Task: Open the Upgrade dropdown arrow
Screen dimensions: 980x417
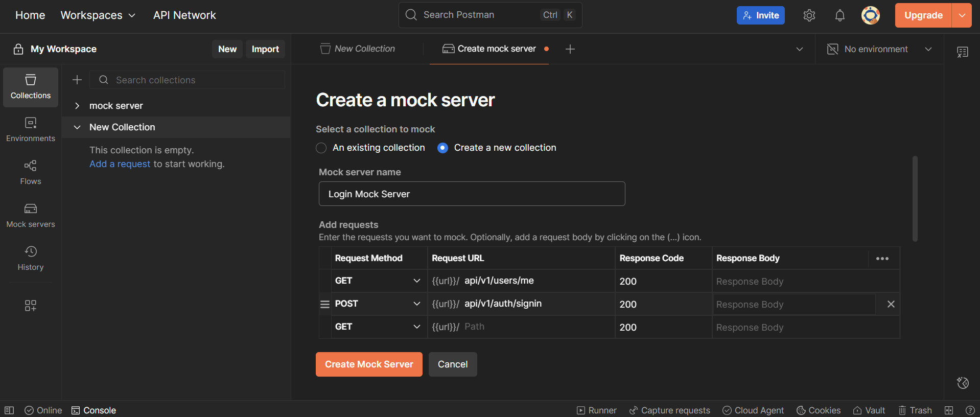Action: 962,15
